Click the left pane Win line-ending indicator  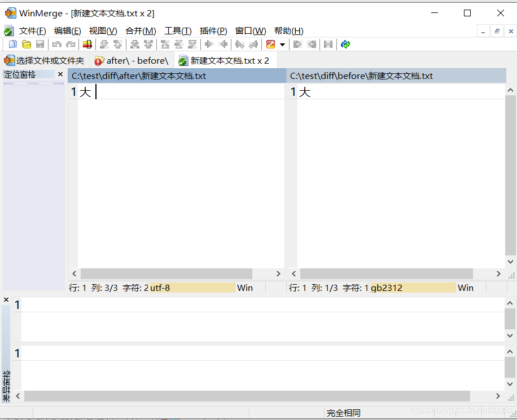244,288
